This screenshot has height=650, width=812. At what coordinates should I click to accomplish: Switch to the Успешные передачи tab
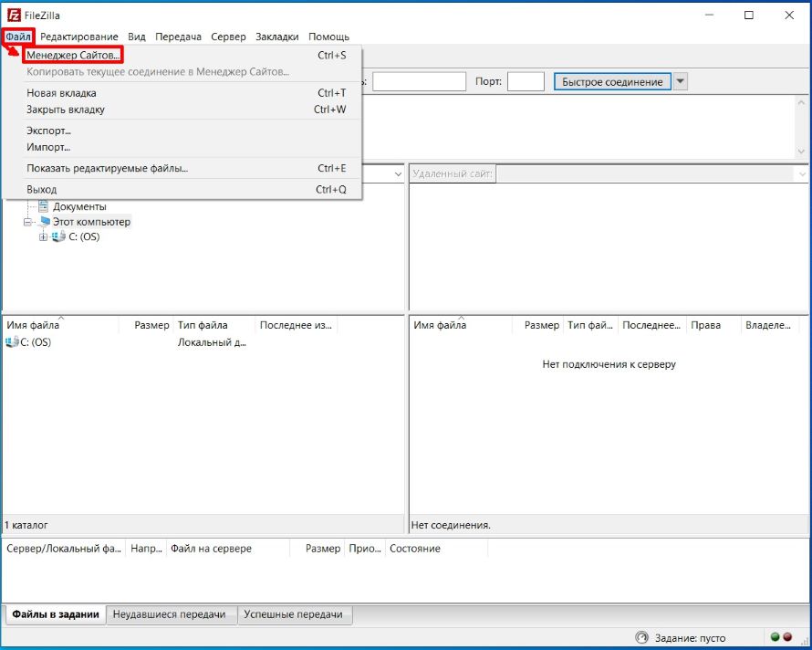[293, 614]
